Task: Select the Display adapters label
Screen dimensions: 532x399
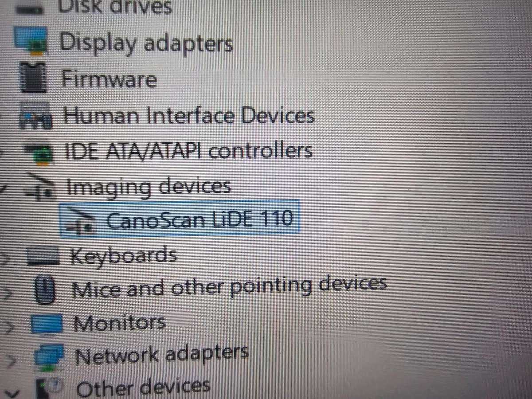Action: point(146,44)
